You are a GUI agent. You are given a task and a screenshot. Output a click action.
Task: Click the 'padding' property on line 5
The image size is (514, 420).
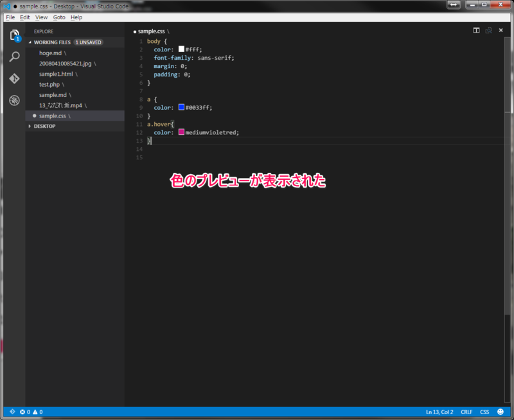click(x=166, y=74)
